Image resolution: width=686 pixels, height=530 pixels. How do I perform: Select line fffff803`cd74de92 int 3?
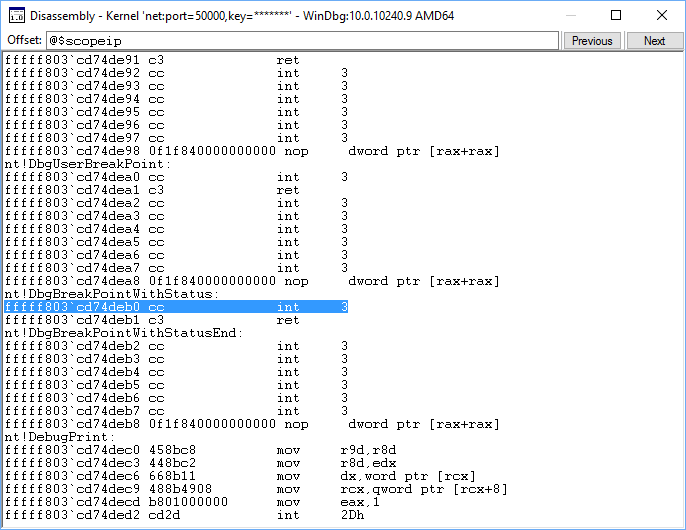coord(176,73)
